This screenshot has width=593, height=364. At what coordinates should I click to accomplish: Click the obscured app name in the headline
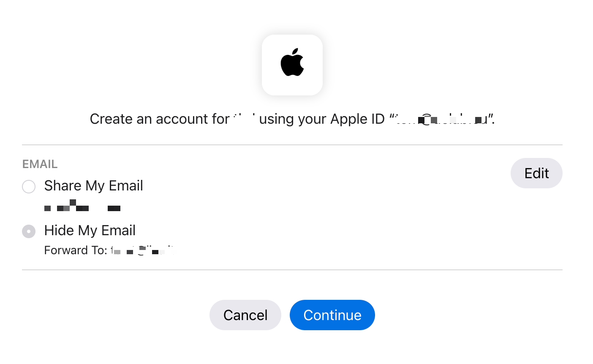[244, 118]
